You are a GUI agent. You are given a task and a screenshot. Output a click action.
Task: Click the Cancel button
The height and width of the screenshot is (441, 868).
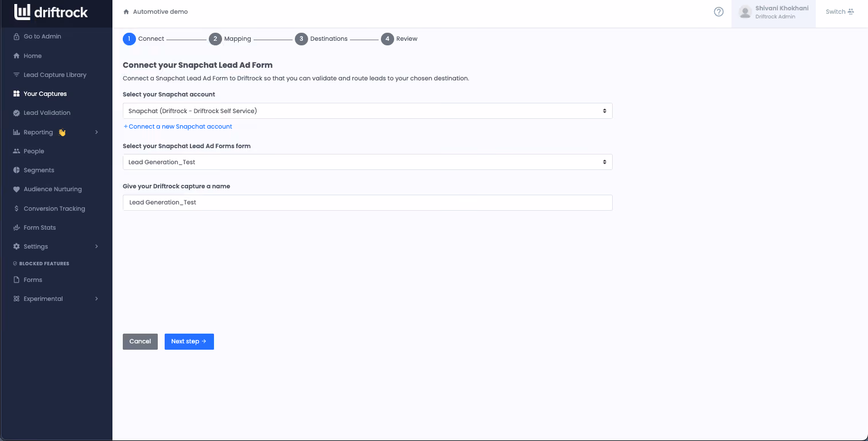(140, 341)
